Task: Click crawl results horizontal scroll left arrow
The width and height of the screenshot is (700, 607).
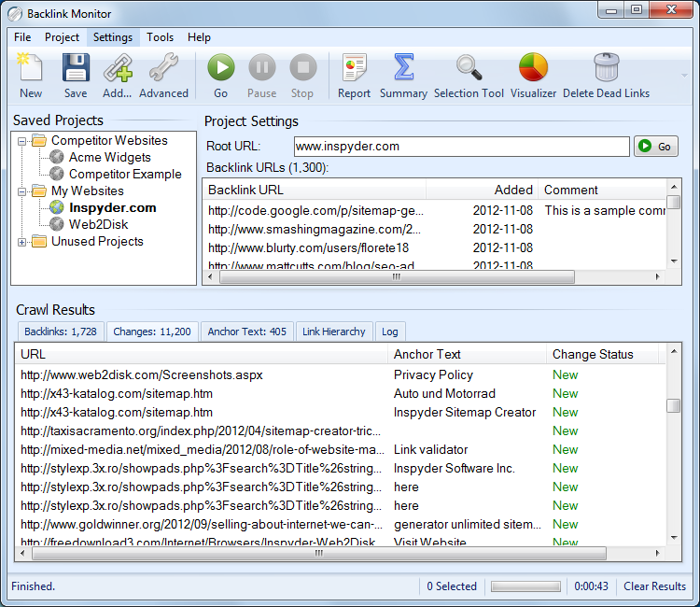Action: click(x=22, y=554)
